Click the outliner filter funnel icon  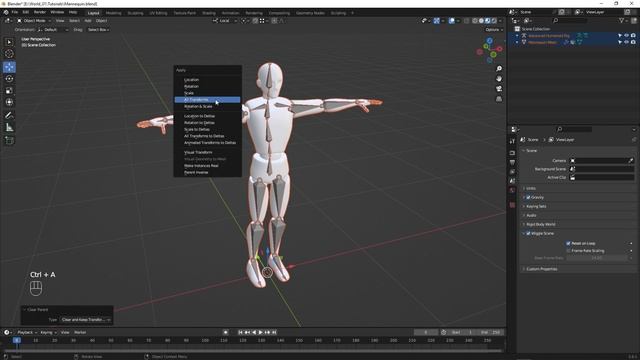point(622,20)
